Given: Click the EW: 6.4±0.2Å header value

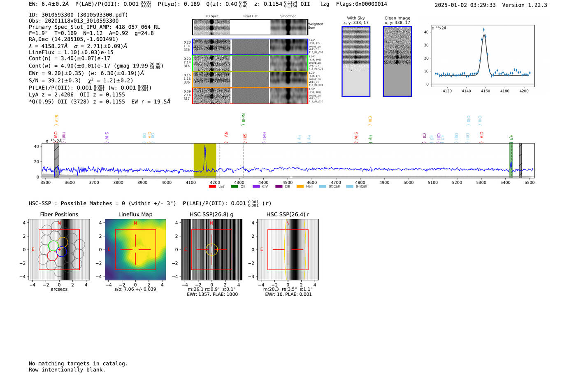Looking at the screenshot, I should (x=49, y=4).
